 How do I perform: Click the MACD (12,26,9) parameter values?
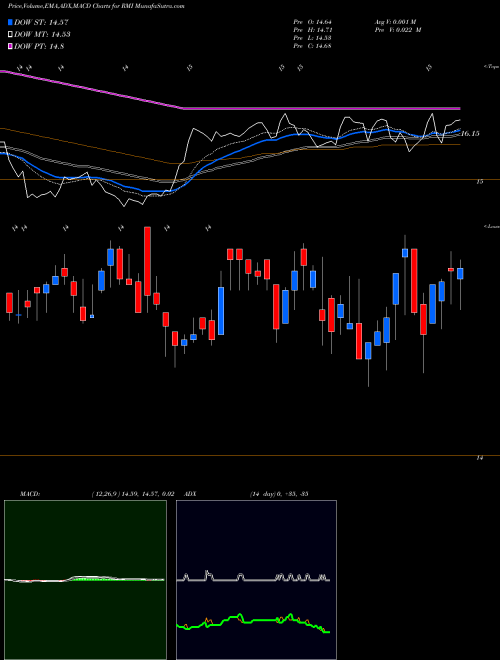tap(132, 494)
